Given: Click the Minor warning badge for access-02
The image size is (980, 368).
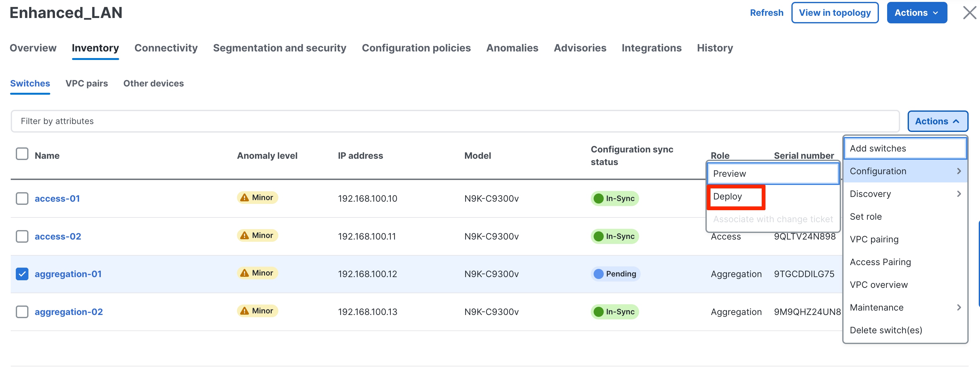Looking at the screenshot, I should point(257,236).
